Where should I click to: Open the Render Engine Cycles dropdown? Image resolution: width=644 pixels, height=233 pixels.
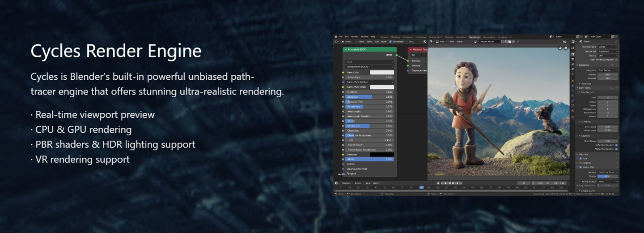click(x=608, y=47)
